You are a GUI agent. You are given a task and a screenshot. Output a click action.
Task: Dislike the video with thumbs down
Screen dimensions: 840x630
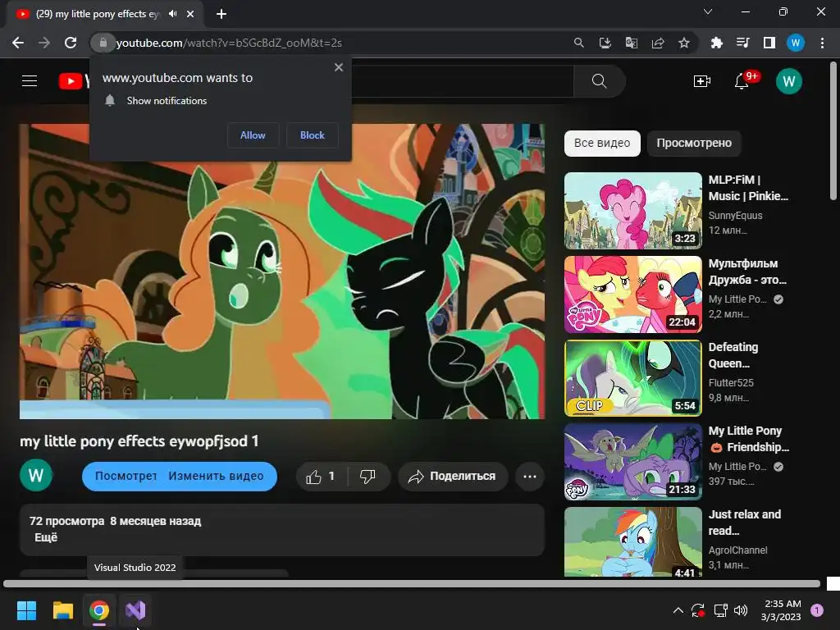pyautogui.click(x=368, y=477)
